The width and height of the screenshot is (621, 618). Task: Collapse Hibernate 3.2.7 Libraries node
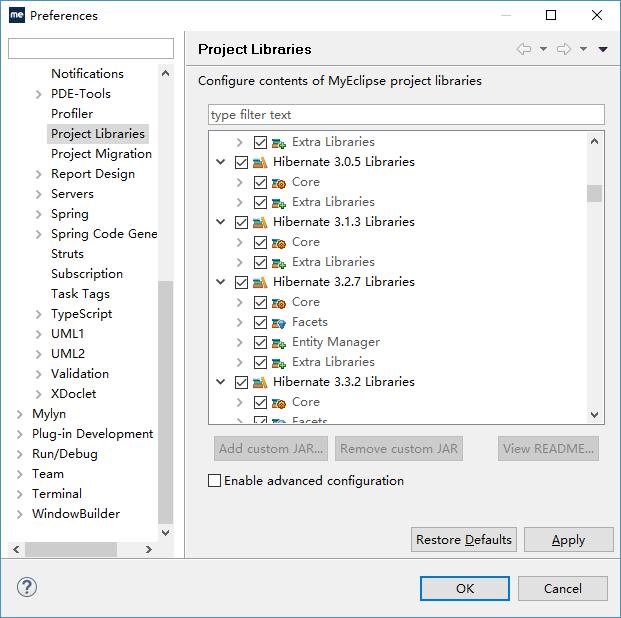click(x=221, y=282)
